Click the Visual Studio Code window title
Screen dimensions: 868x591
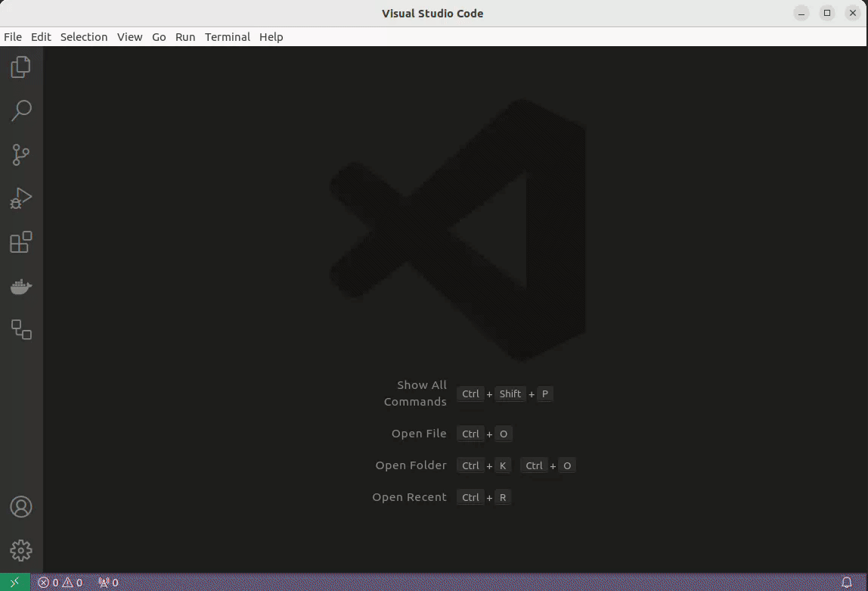432,14
